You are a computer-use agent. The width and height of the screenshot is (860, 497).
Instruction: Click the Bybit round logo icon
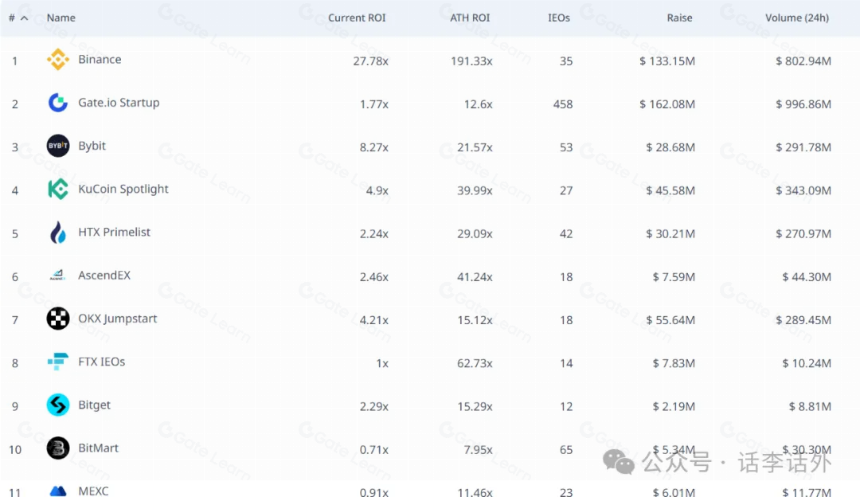(x=58, y=146)
